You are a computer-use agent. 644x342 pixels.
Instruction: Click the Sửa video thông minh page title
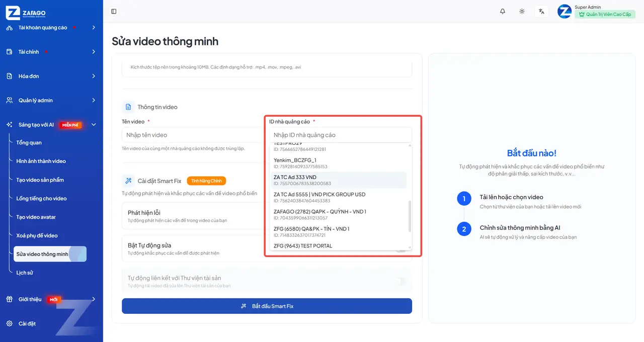(165, 41)
